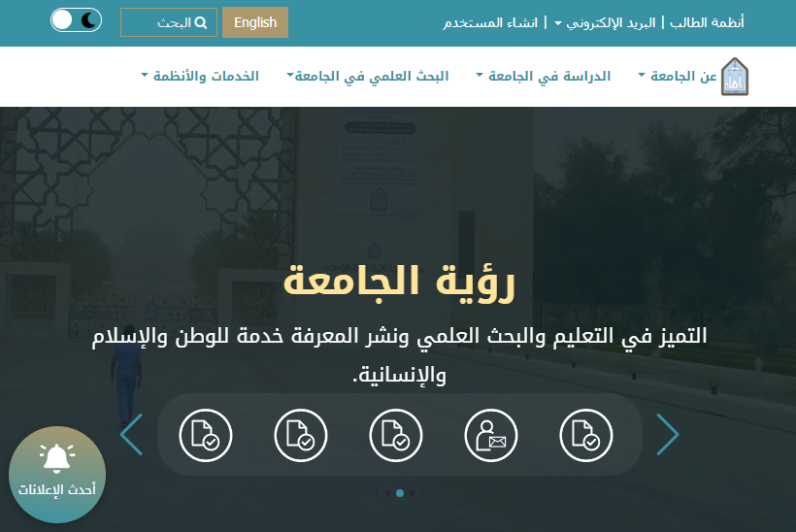Switch the site language to English
Viewport: 796px width, 532px height.
coord(255,22)
